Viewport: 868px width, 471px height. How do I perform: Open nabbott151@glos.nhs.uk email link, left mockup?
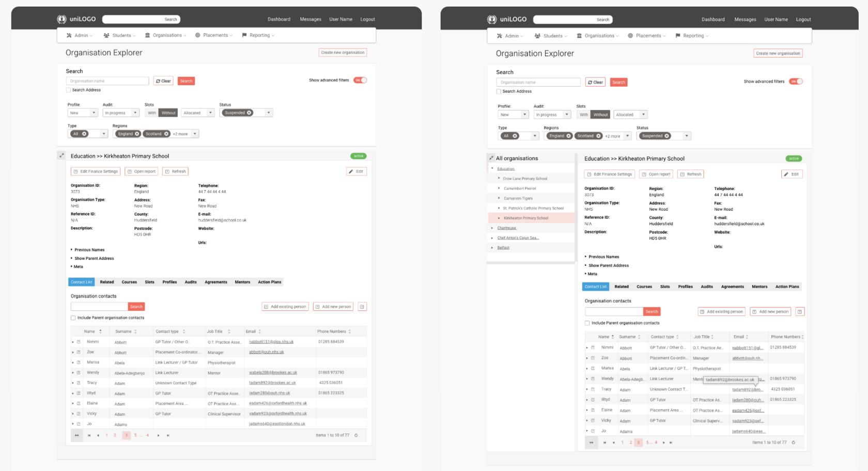click(271, 342)
